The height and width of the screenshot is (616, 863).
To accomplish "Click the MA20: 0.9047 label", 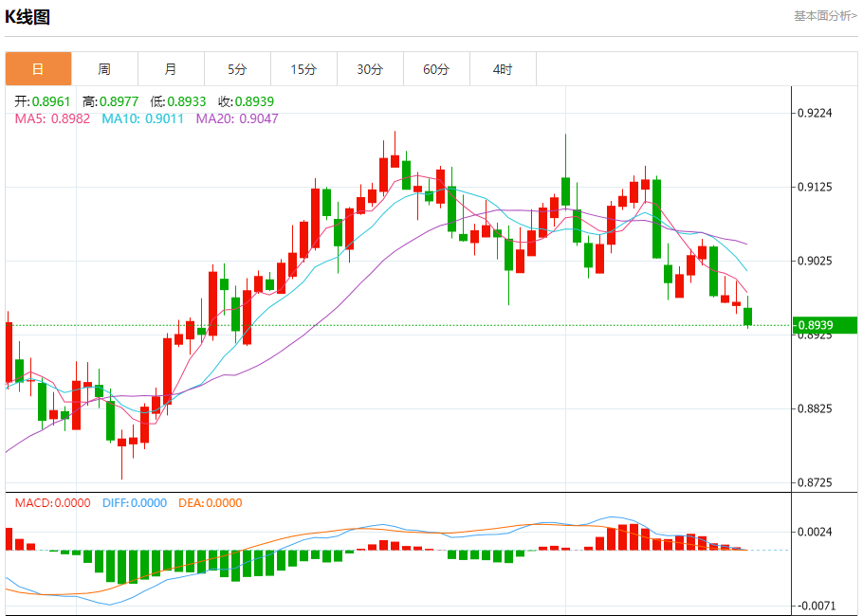I will pos(237,118).
